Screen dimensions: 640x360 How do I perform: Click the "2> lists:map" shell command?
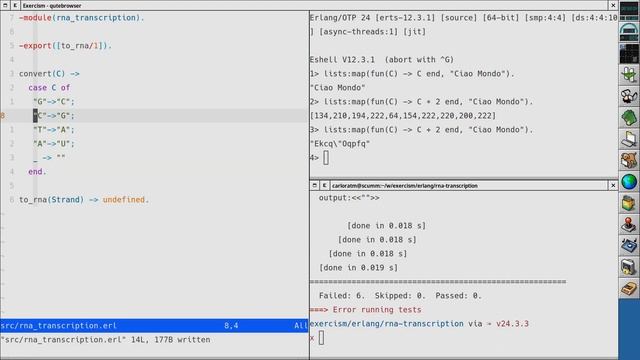[422, 102]
